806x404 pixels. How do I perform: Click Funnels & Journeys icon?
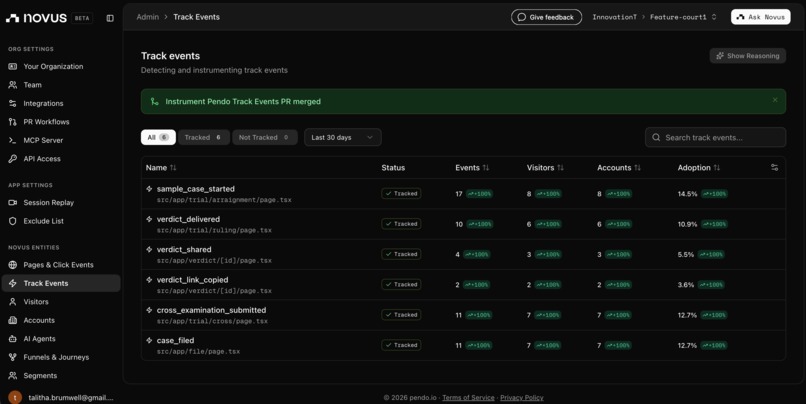tap(13, 357)
